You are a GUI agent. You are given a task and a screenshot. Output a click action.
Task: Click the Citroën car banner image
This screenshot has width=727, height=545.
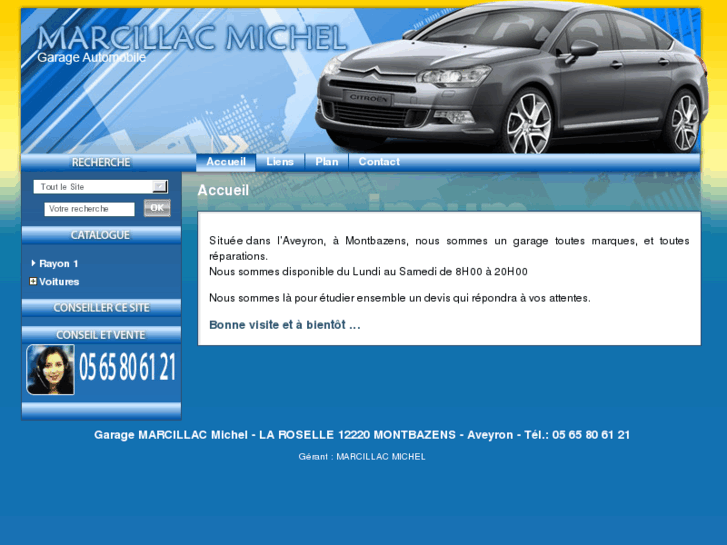(512, 78)
